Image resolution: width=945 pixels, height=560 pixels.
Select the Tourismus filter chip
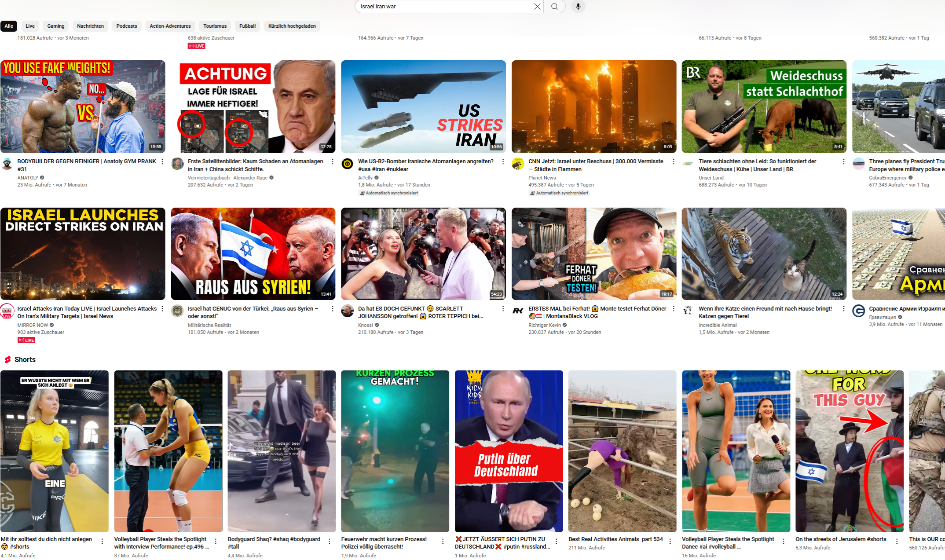pos(215,26)
